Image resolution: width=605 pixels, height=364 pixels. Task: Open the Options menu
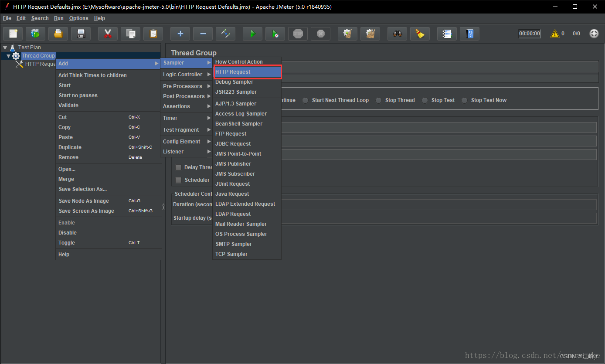click(x=78, y=18)
